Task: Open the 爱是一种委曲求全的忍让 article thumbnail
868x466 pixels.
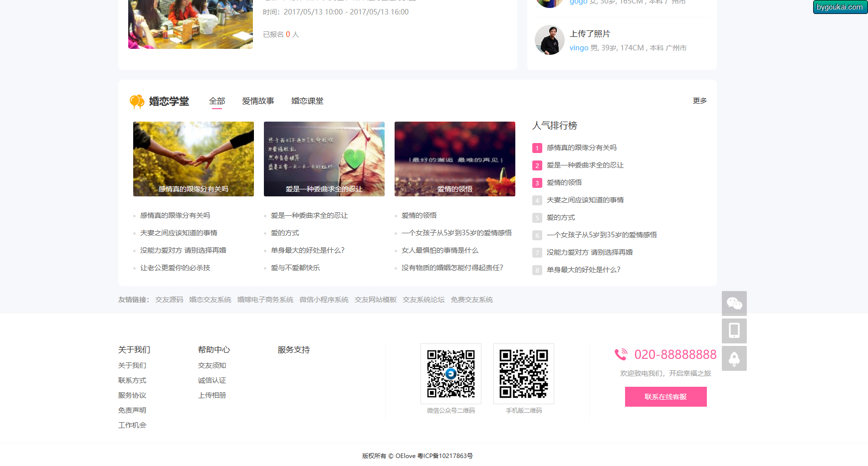Action: (x=324, y=159)
